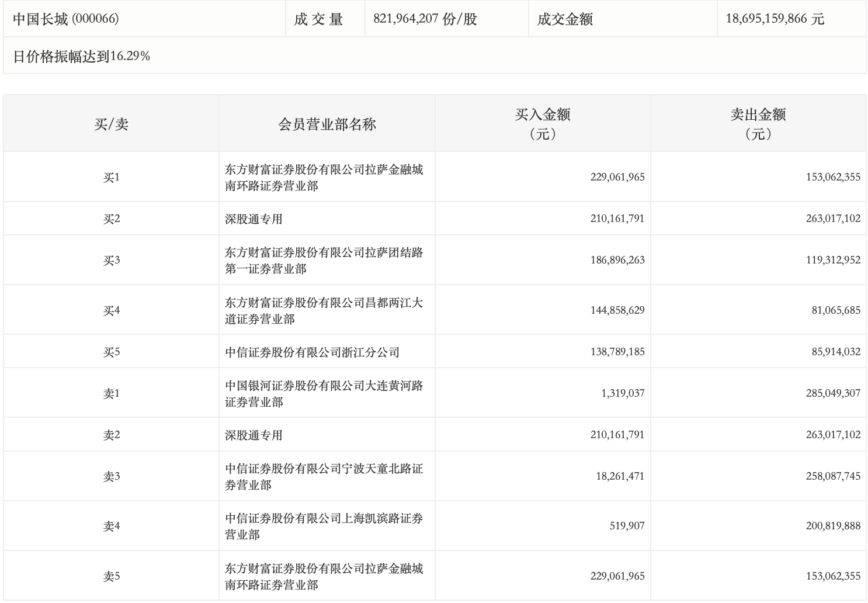The width and height of the screenshot is (868, 603).
Task: Click 中信证券股份有限公司浙江分公司 in 买5 row
Action: (312, 352)
